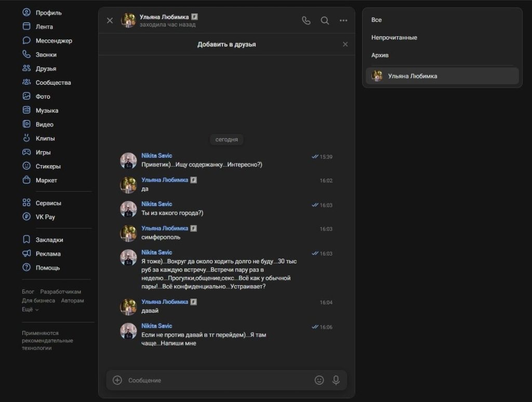Switch to the Архив folder

[x=380, y=55]
